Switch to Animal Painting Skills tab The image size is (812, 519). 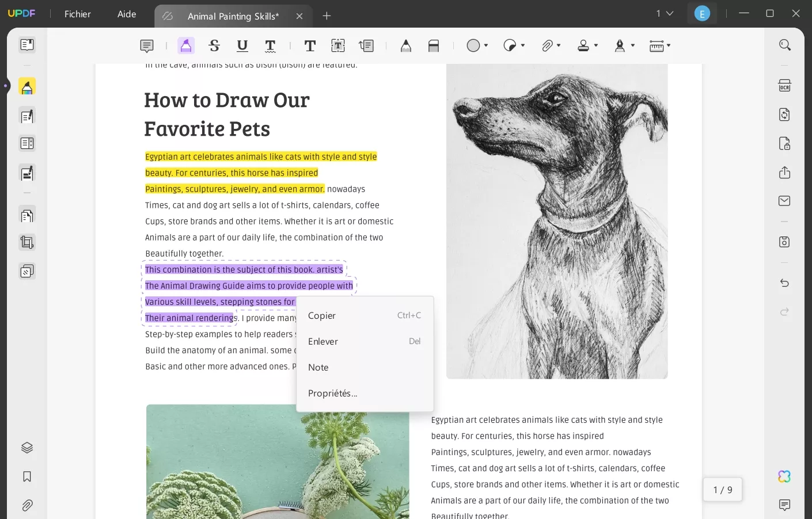(233, 16)
